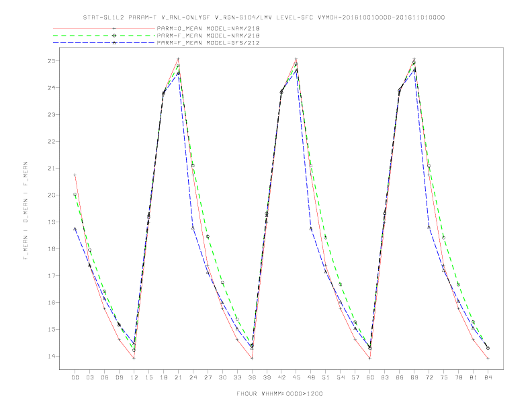Click x-axis forecast hour label 36

tap(252, 377)
